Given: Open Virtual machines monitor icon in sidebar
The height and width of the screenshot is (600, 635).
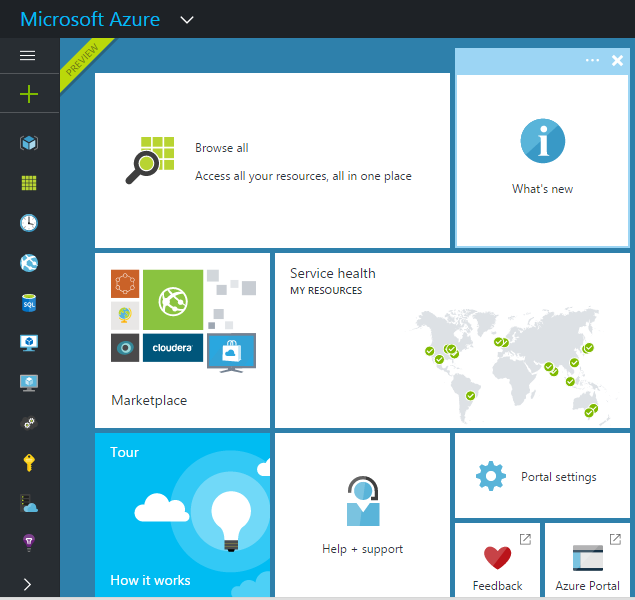Looking at the screenshot, I should pyautogui.click(x=29, y=343).
